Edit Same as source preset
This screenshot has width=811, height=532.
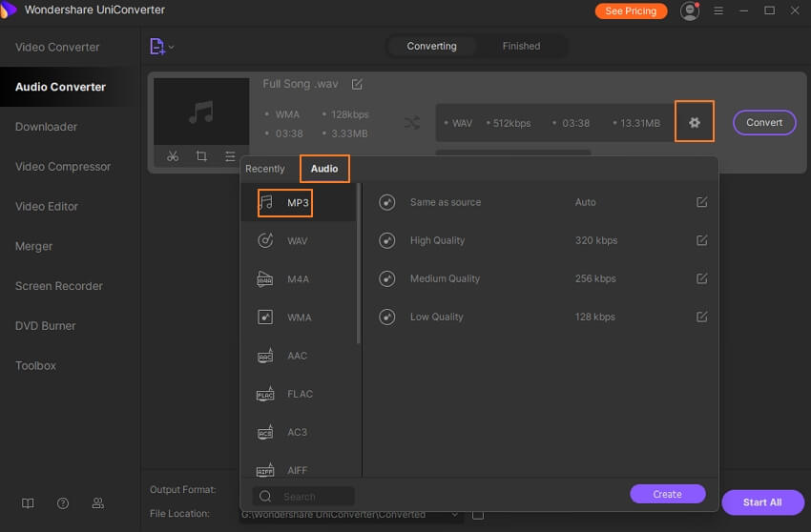[701, 202]
